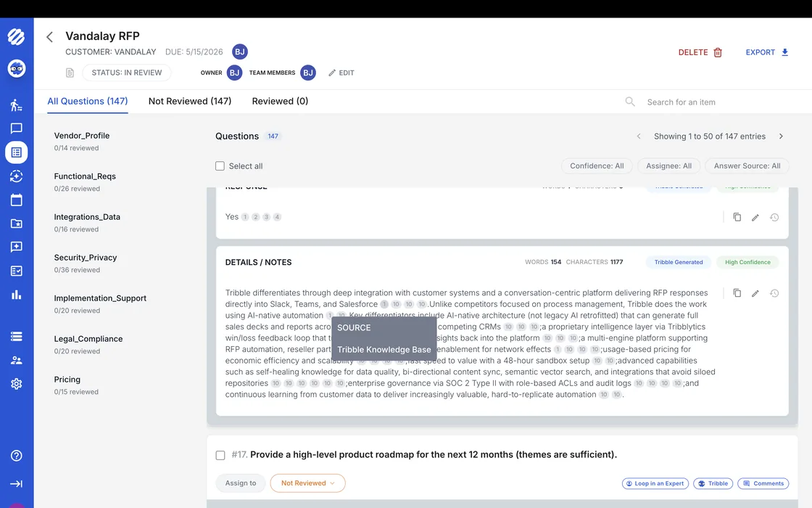Screen dimensions: 812x508
Task: Click the Tribble Generated tag in Details
Action: 679,262
